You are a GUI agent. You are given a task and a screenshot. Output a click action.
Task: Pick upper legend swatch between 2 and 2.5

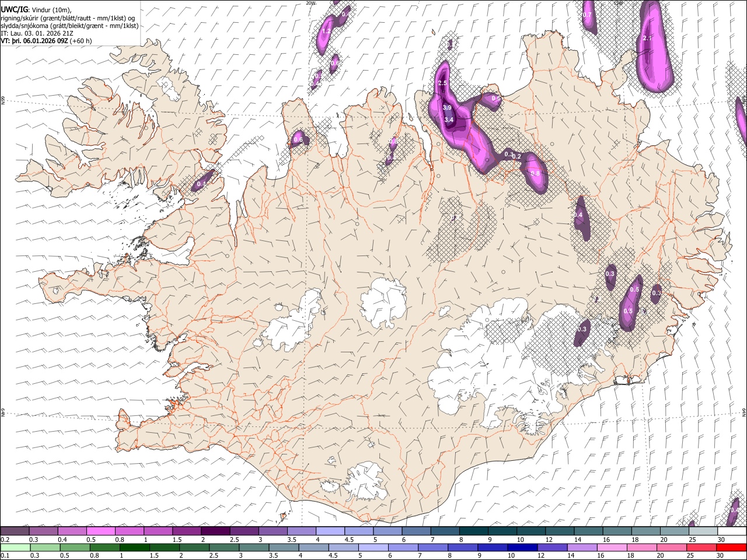tap(215, 531)
